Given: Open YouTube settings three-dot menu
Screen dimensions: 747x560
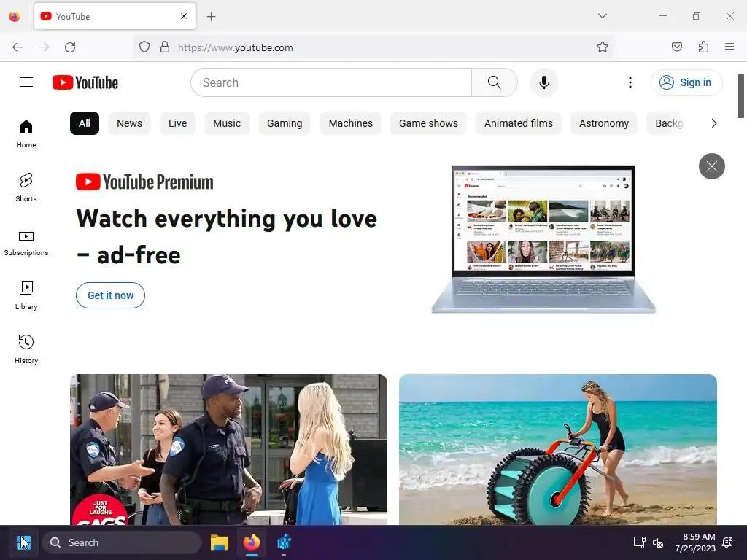Looking at the screenshot, I should (630, 82).
